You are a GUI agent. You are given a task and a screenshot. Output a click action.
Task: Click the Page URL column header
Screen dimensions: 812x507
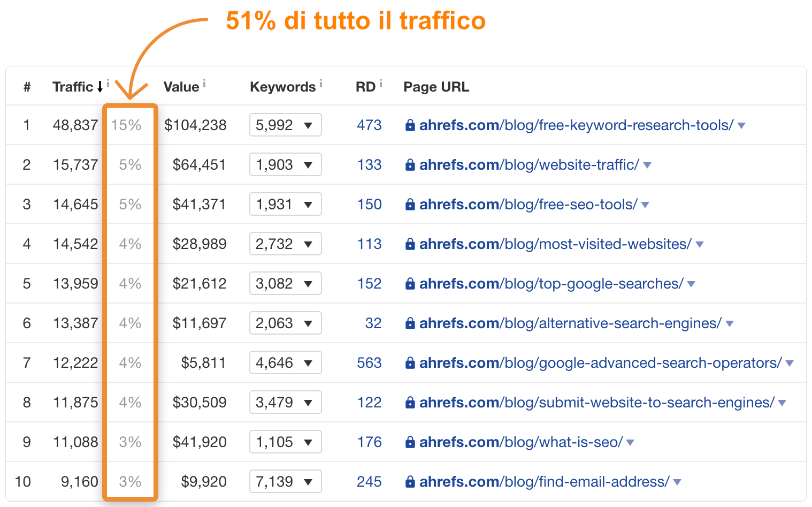[436, 87]
